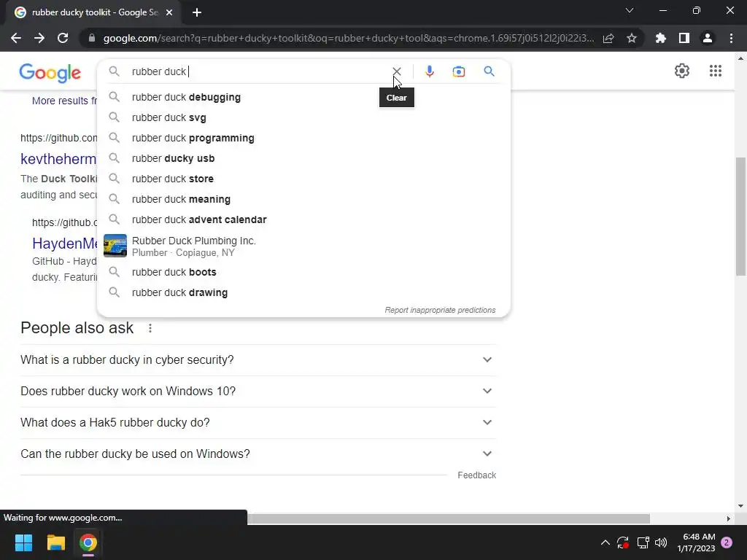The width and height of the screenshot is (747, 560).
Task: Click Rubber Duck Plumbing thumbnail image
Action: pyautogui.click(x=115, y=246)
